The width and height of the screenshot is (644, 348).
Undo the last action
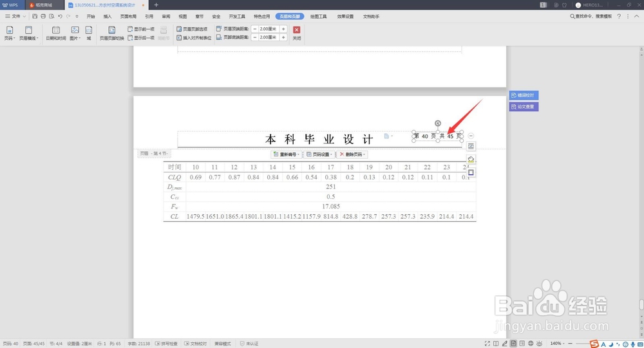coord(60,17)
